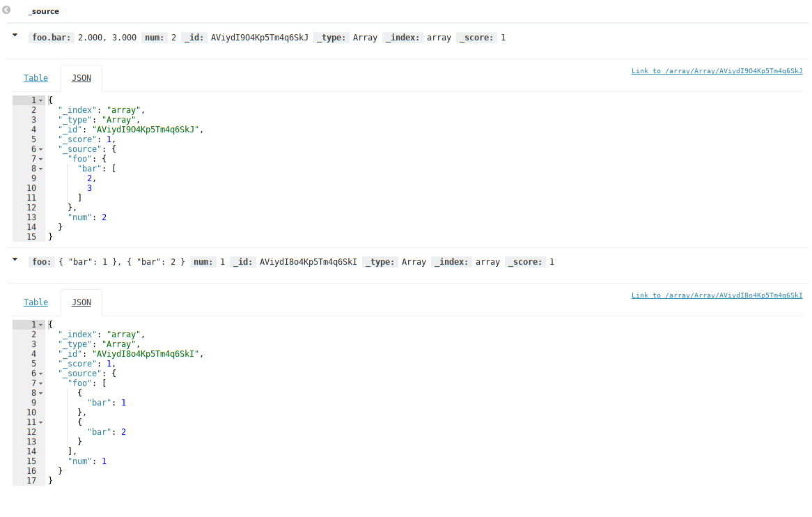Fold the first foo object at line 8
Screen dimensions: 812x517
coord(41,393)
